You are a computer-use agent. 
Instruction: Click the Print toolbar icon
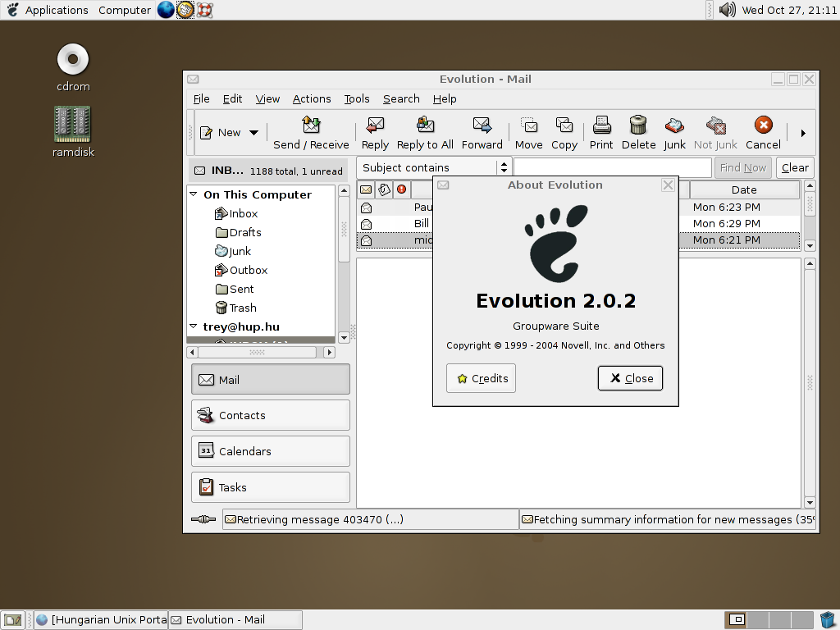tap(601, 125)
